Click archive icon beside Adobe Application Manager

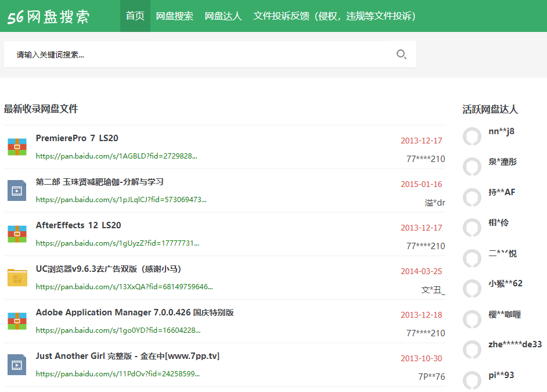(x=17, y=321)
